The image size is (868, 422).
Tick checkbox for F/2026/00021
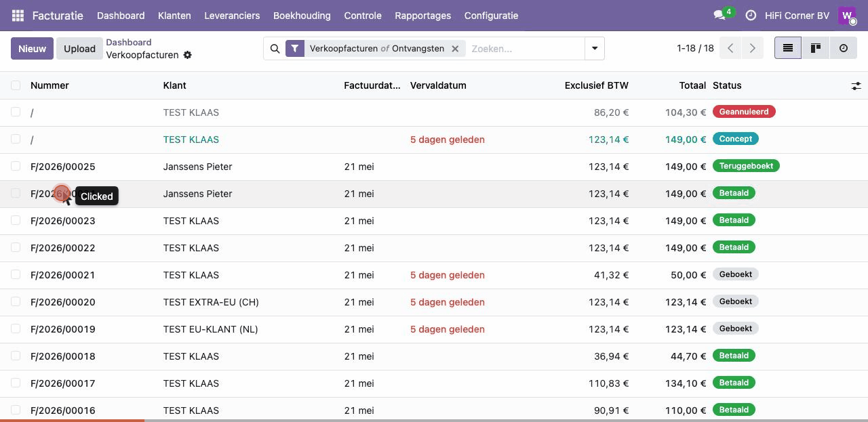(16, 274)
